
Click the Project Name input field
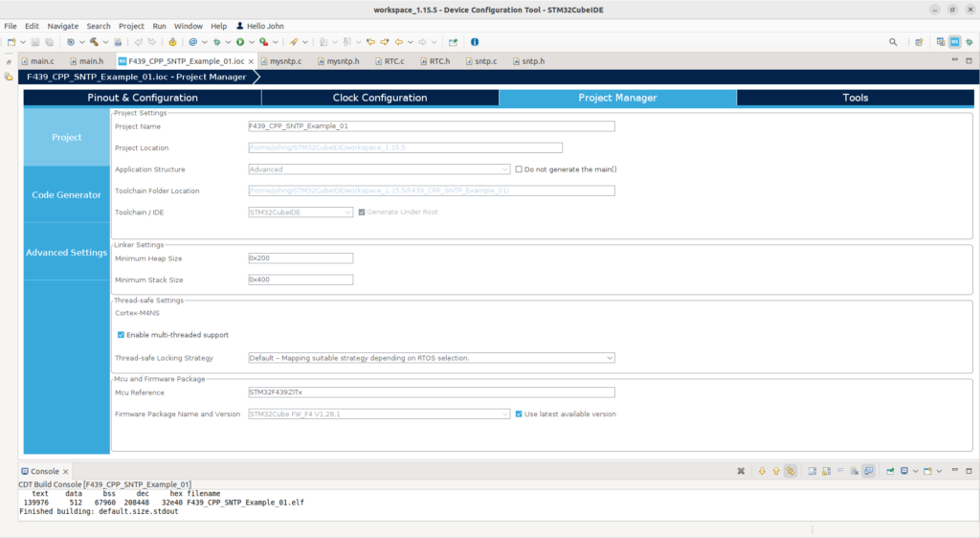432,126
